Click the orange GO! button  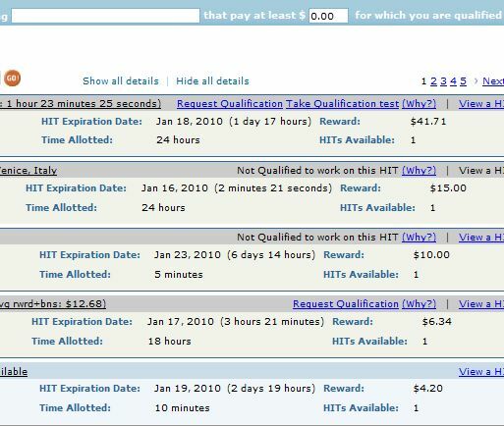click(x=12, y=79)
